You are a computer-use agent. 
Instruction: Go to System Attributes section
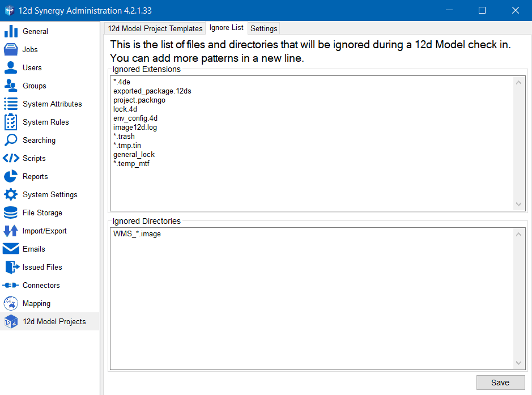pyautogui.click(x=52, y=104)
